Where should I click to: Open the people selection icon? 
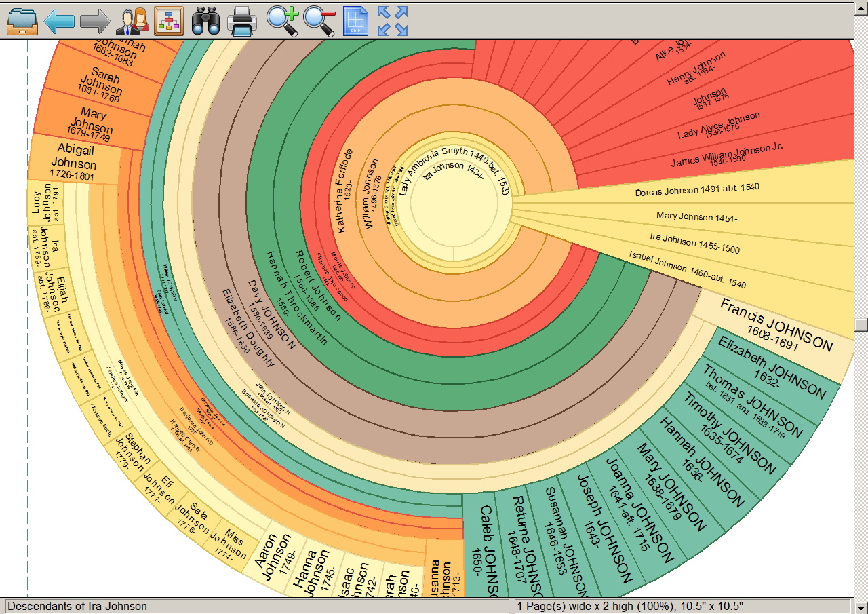[132, 21]
